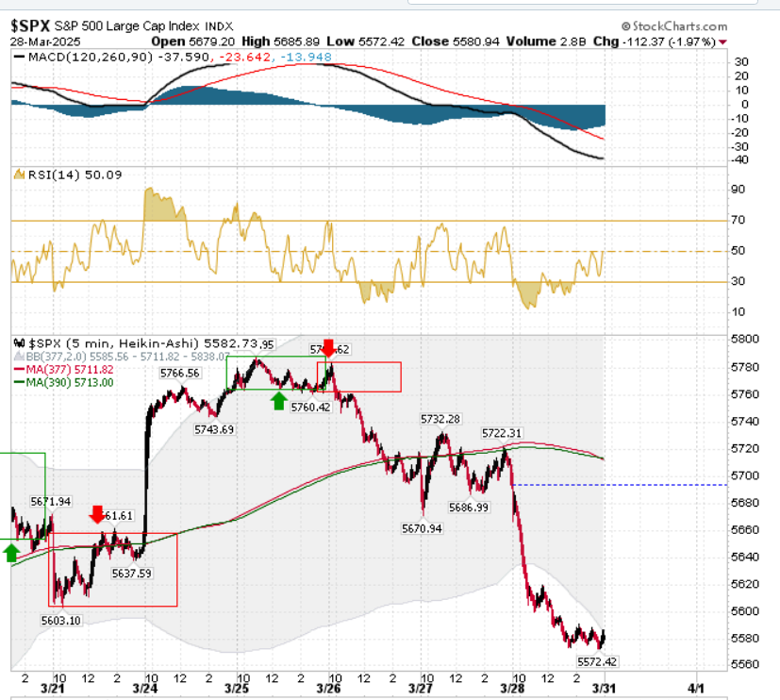The width and height of the screenshot is (780, 700).
Task: Click the MA(390) 5713.00 legend text
Action: click(x=70, y=383)
